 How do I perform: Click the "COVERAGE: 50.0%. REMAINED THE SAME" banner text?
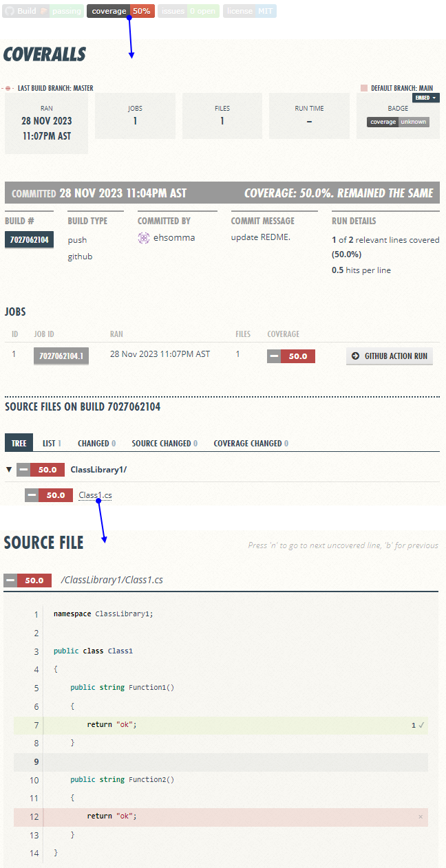tap(339, 193)
